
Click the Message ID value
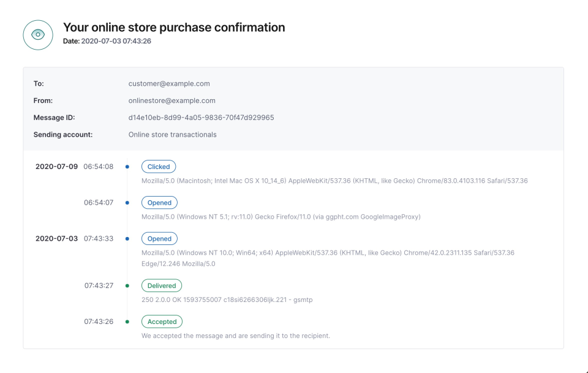(201, 118)
